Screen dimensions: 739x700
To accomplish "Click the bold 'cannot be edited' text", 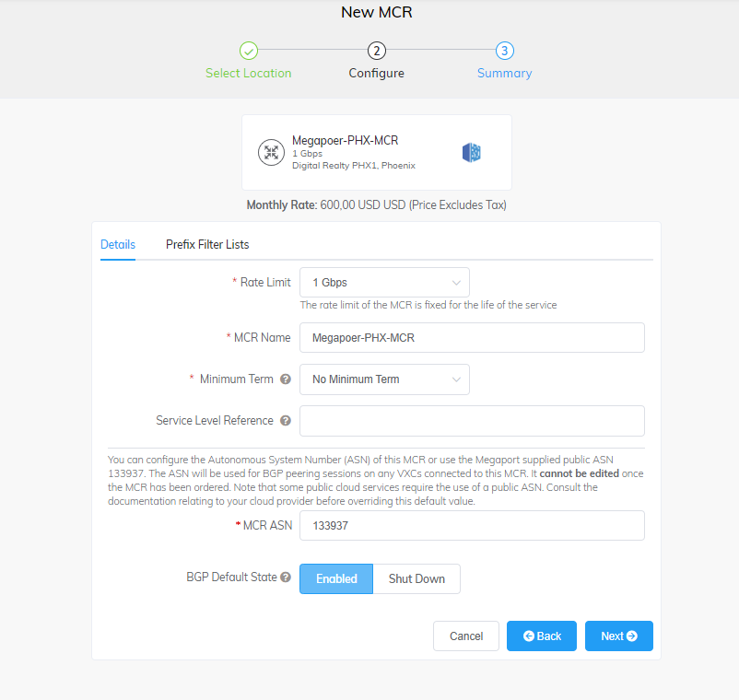I will [x=580, y=473].
